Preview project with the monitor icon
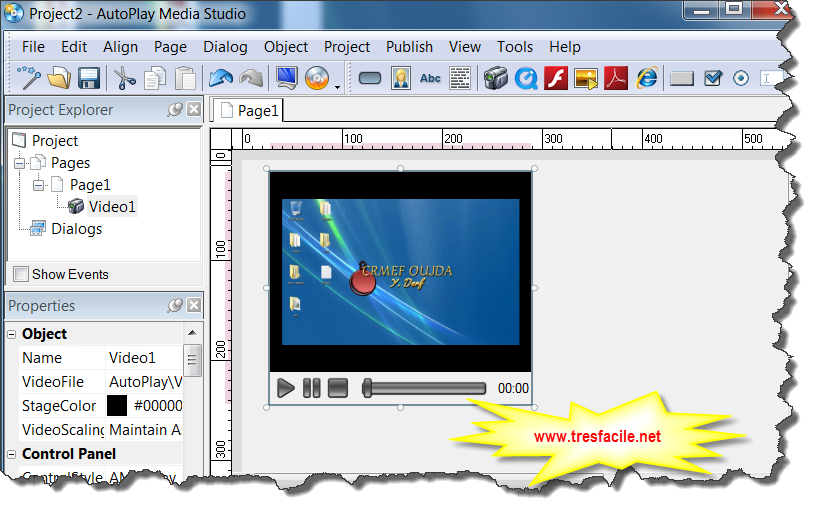Image resolution: width=819 pixels, height=512 pixels. click(x=287, y=78)
